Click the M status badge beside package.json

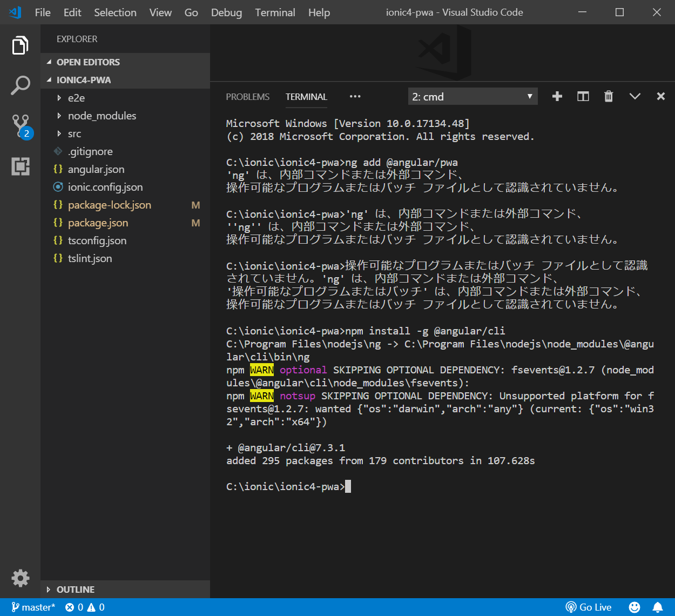coord(195,223)
